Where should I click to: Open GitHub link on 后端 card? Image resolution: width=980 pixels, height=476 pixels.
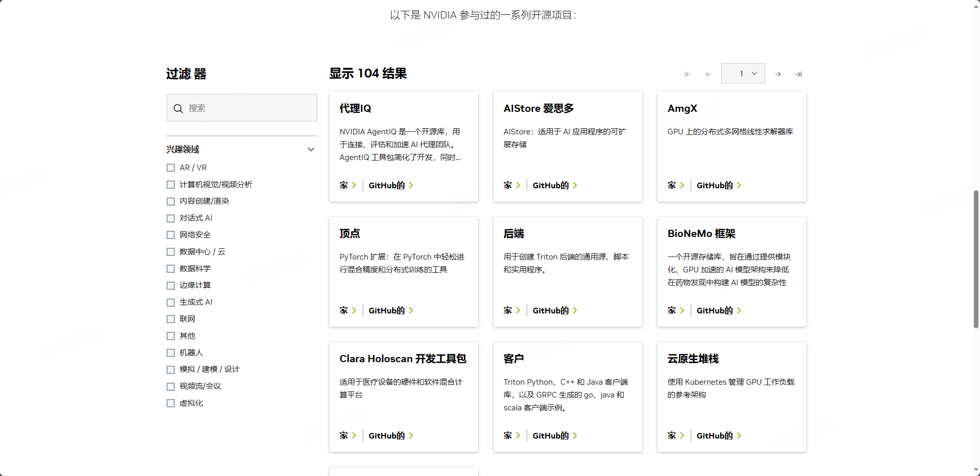555,310
